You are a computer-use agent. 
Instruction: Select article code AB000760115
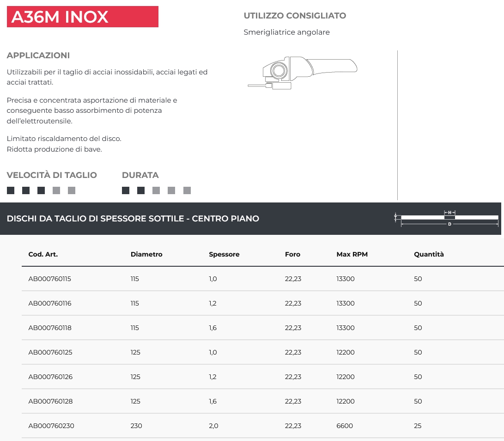point(49,279)
